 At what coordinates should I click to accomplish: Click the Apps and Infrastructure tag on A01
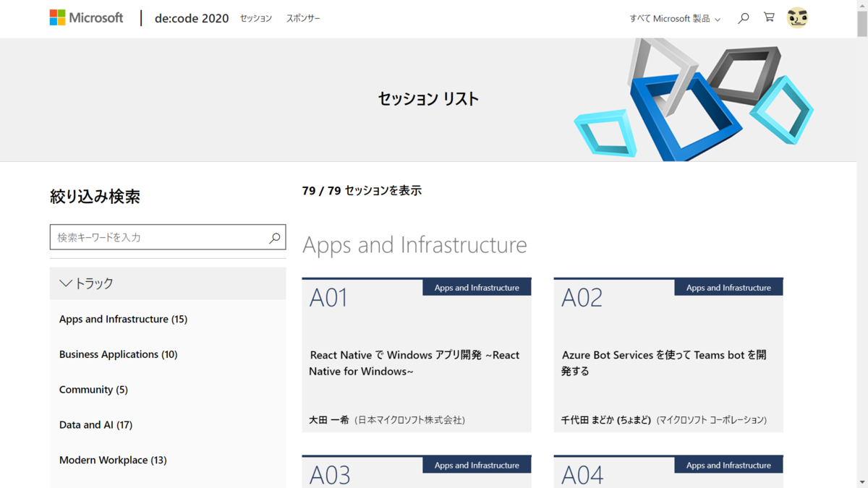pos(477,288)
